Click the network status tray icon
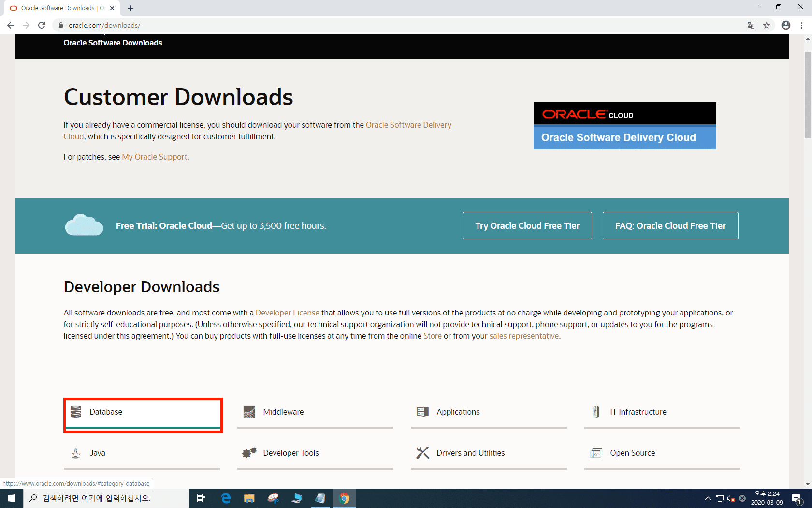Viewport: 812px width, 508px height. click(x=720, y=498)
